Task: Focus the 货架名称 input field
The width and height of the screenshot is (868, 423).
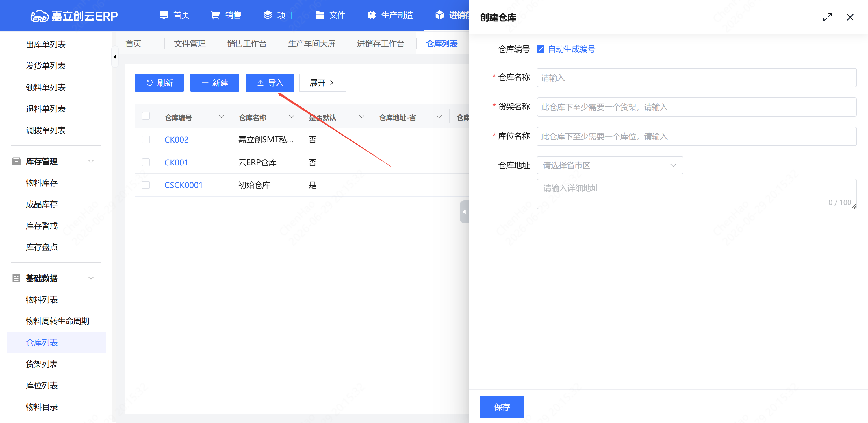Action: [x=696, y=107]
